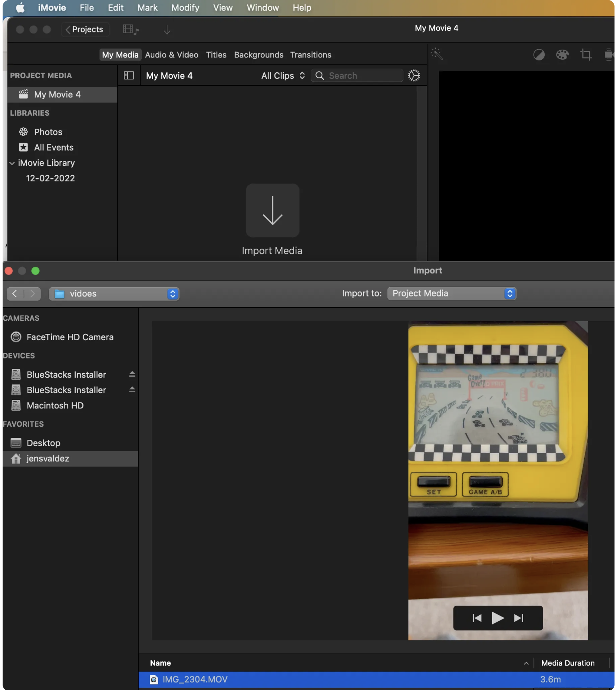
Task: Open the clip filtering settings gear
Action: (x=414, y=75)
